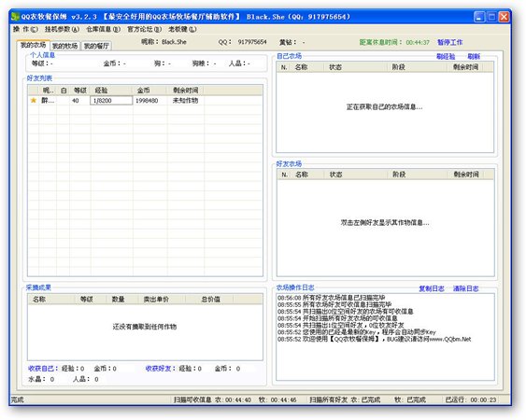Minimize the QQ农牧餐保姆 window
The width and height of the screenshot is (526, 420).
tap(479, 17)
